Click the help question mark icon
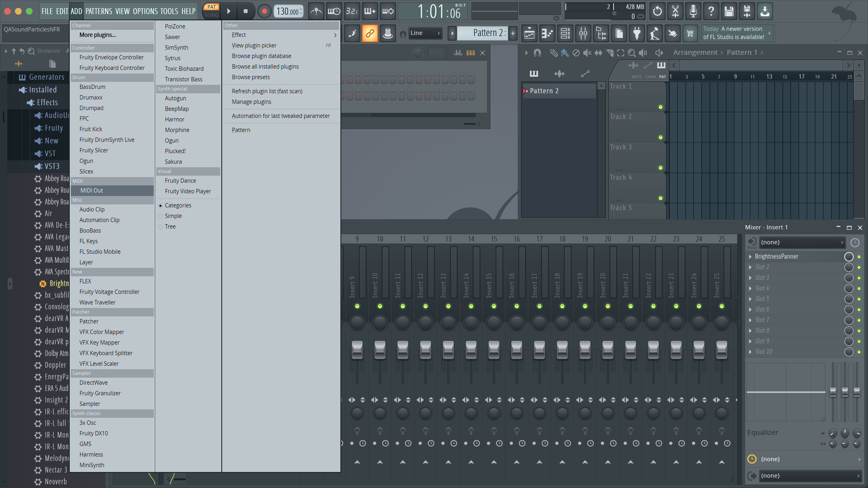This screenshot has width=868, height=488. [x=711, y=11]
